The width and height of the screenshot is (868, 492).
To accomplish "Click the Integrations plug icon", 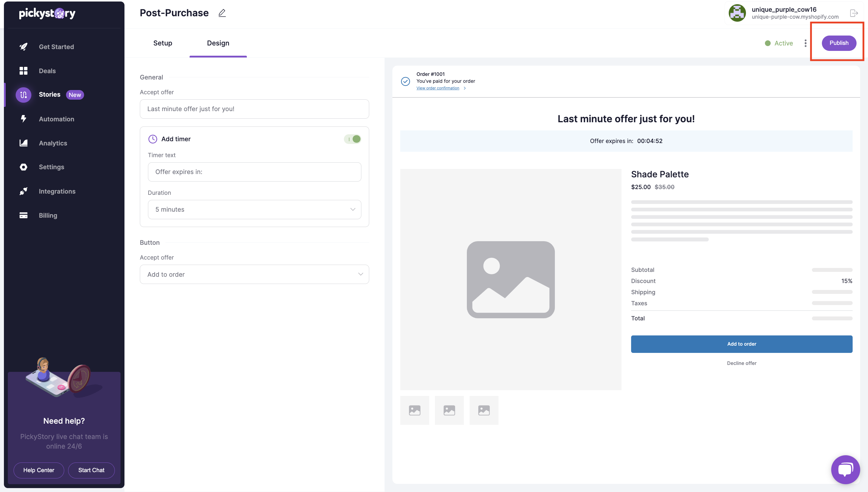I will [23, 191].
